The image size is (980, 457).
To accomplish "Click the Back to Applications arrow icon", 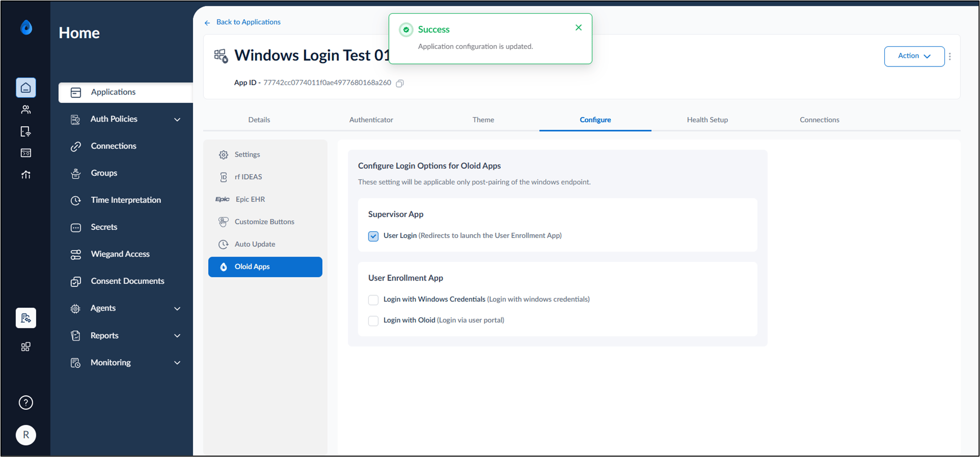I will (207, 22).
